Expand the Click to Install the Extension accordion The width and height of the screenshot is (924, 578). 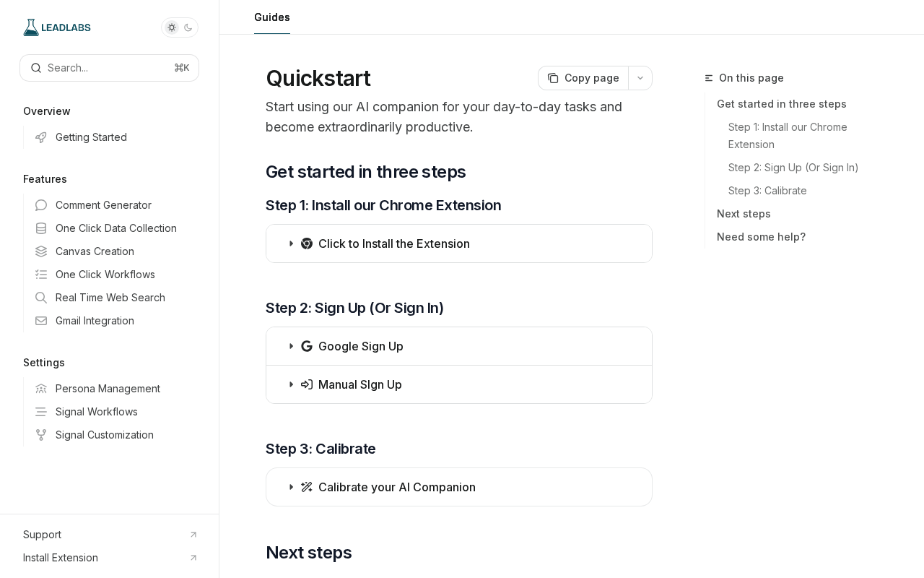click(393, 243)
